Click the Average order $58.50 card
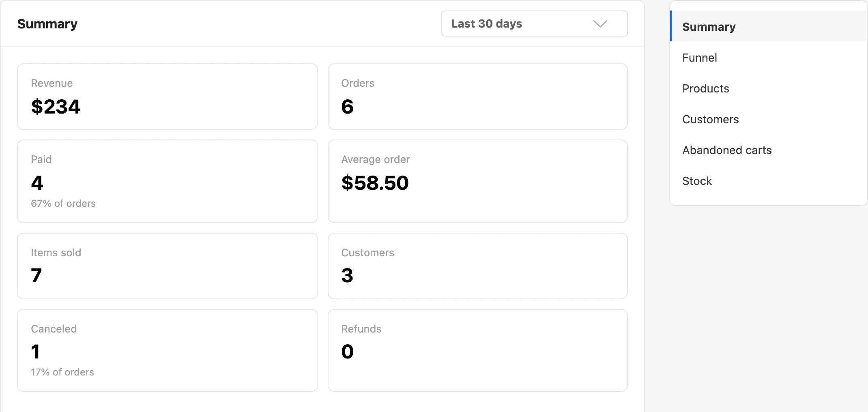This screenshot has width=868, height=412. tap(478, 181)
